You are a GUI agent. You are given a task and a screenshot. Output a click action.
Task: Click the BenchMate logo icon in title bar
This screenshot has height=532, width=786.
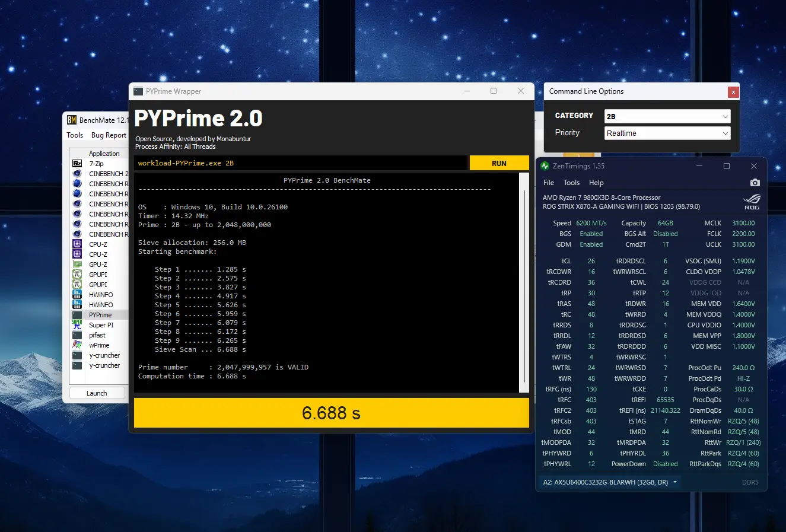72,120
